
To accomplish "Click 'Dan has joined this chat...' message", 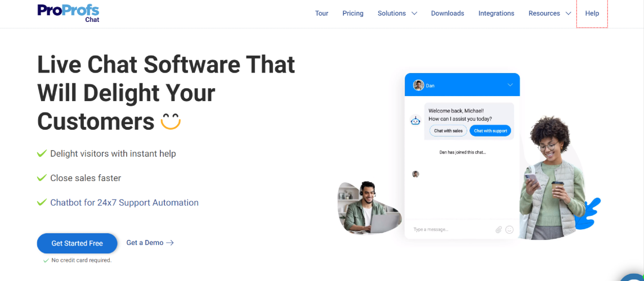I will [x=463, y=152].
